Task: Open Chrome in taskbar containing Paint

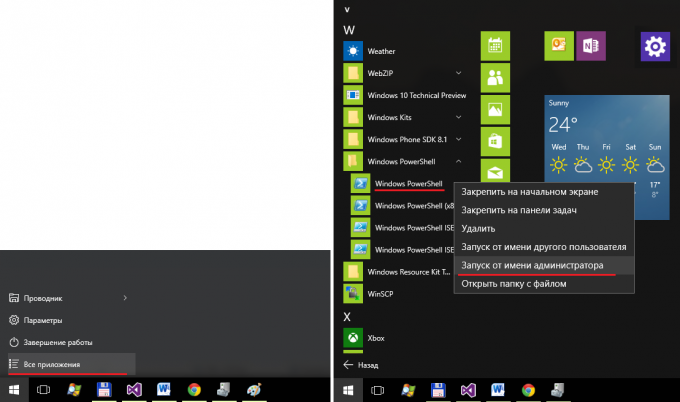Action: click(x=194, y=390)
